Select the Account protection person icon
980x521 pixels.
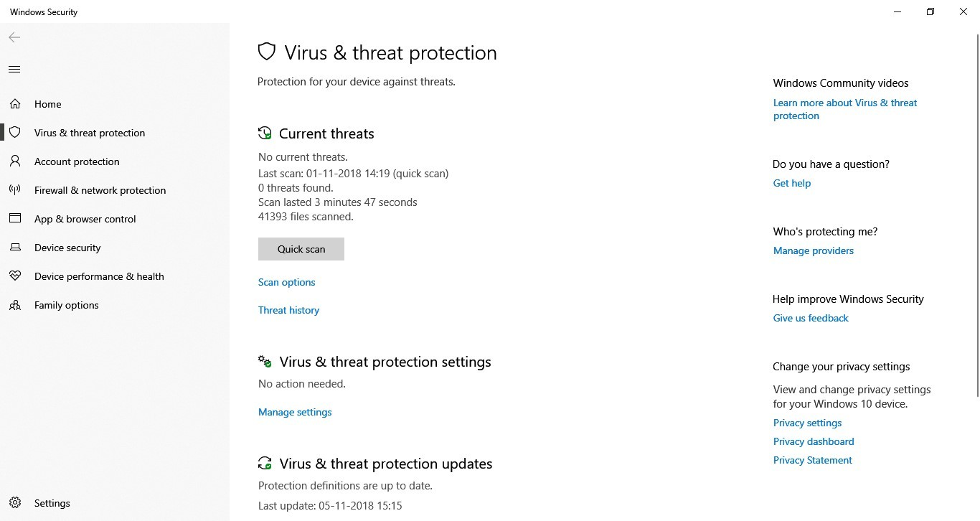[15, 161]
